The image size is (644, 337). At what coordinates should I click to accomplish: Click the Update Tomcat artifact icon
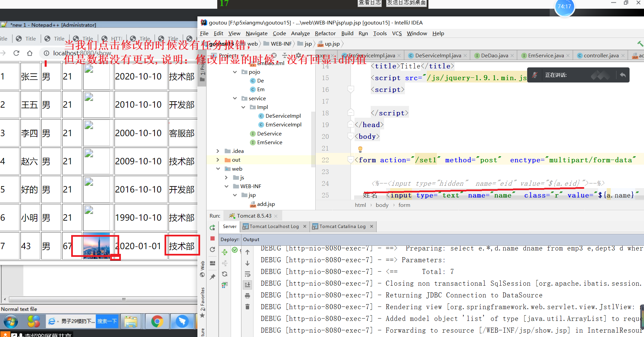pos(225,285)
